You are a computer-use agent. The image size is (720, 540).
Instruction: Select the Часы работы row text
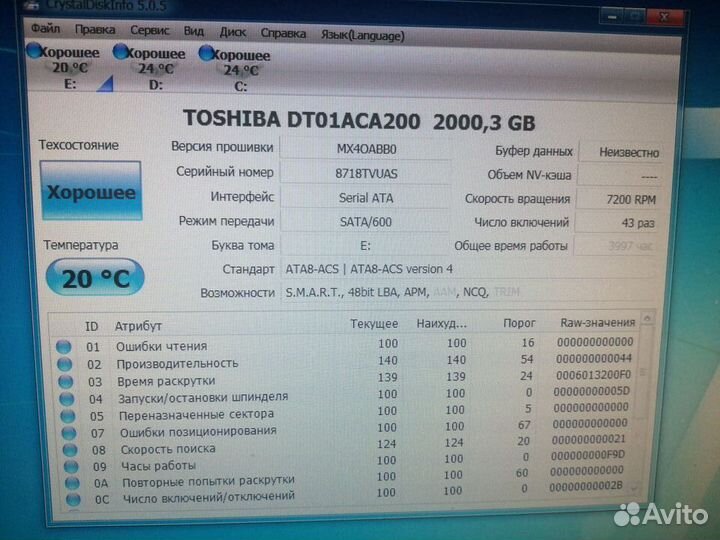(x=158, y=466)
